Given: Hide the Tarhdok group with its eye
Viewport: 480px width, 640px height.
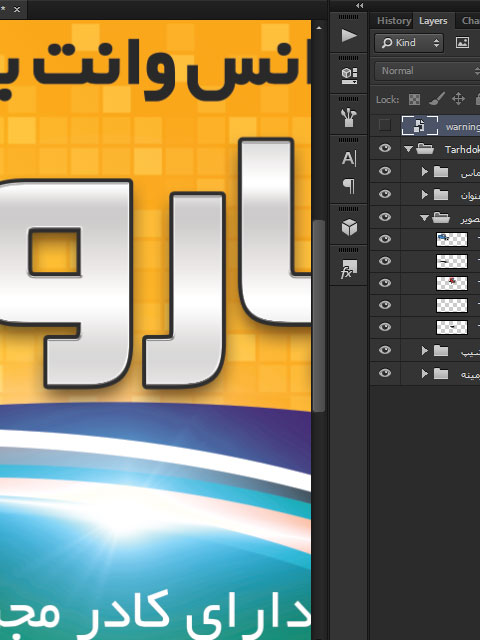Looking at the screenshot, I should (384, 148).
